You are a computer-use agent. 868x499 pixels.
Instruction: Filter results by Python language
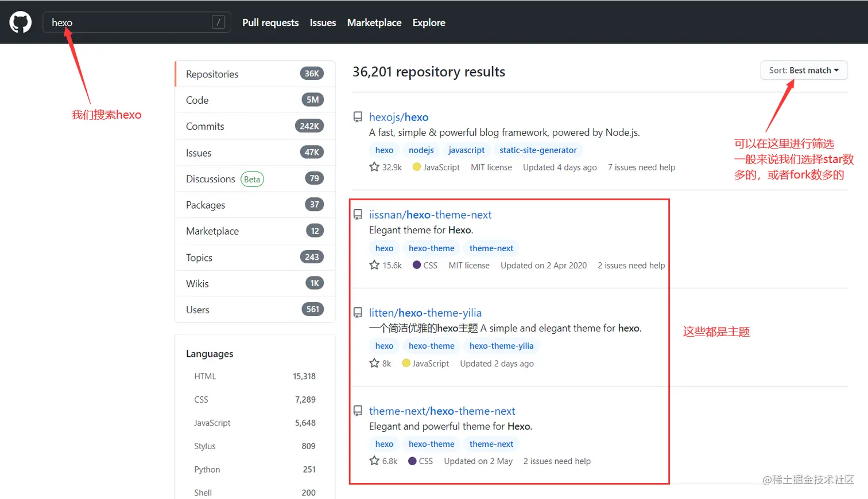click(255, 469)
